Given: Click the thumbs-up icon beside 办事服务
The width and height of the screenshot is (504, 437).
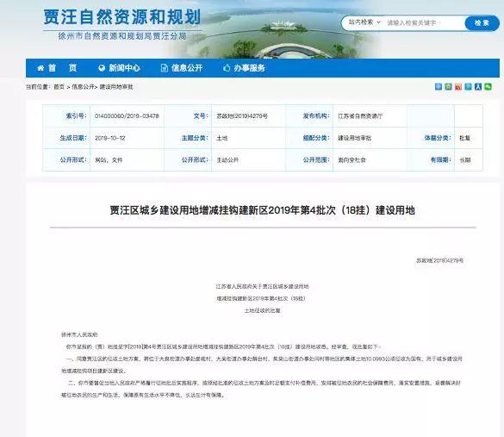Looking at the screenshot, I should [227, 68].
